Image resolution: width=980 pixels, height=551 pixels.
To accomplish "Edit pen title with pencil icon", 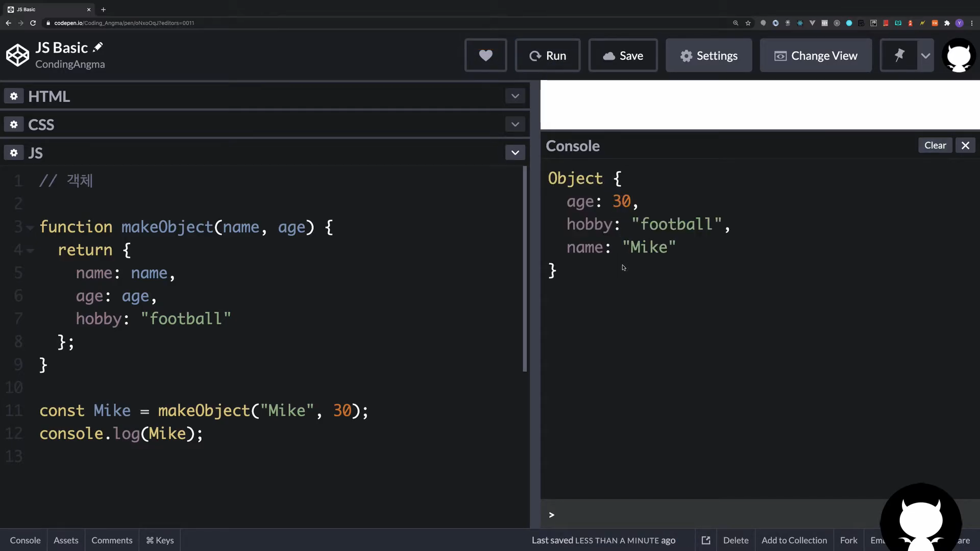I will coord(98,47).
